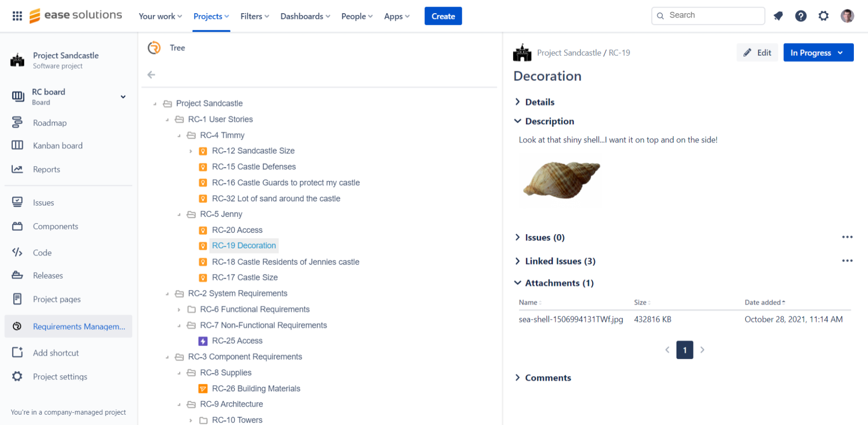This screenshot has width=868, height=425.
Task: Sort attachments by the Name column
Action: (x=530, y=302)
